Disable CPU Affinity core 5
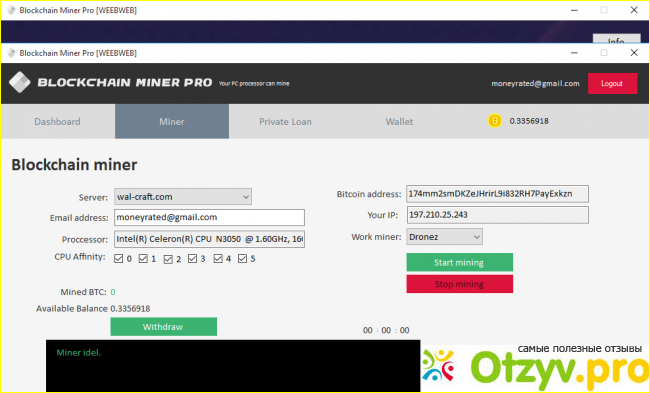Viewport: 650px width, 393px height. pos(243,259)
